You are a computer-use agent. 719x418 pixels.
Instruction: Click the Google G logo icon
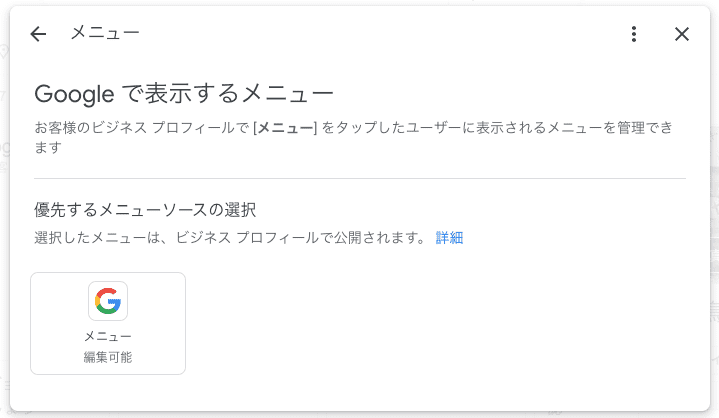[x=108, y=301]
